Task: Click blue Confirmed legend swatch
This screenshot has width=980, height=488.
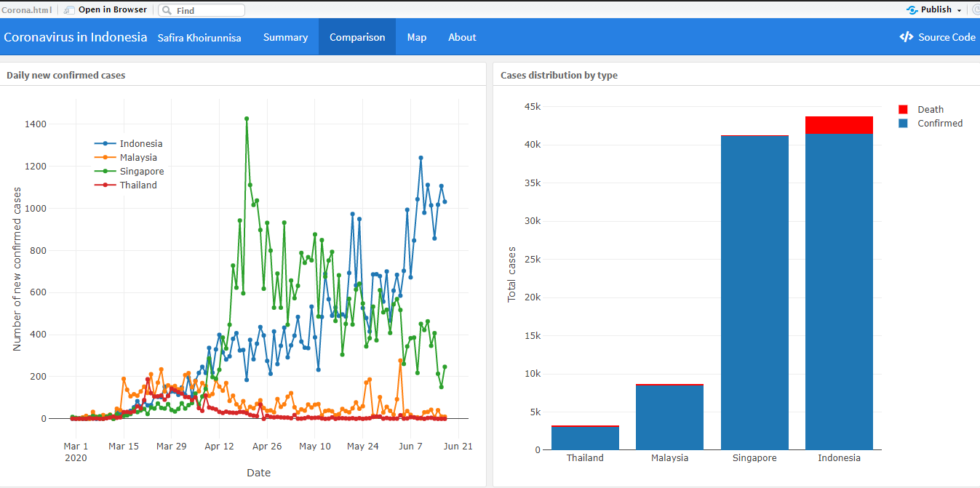Action: point(904,124)
